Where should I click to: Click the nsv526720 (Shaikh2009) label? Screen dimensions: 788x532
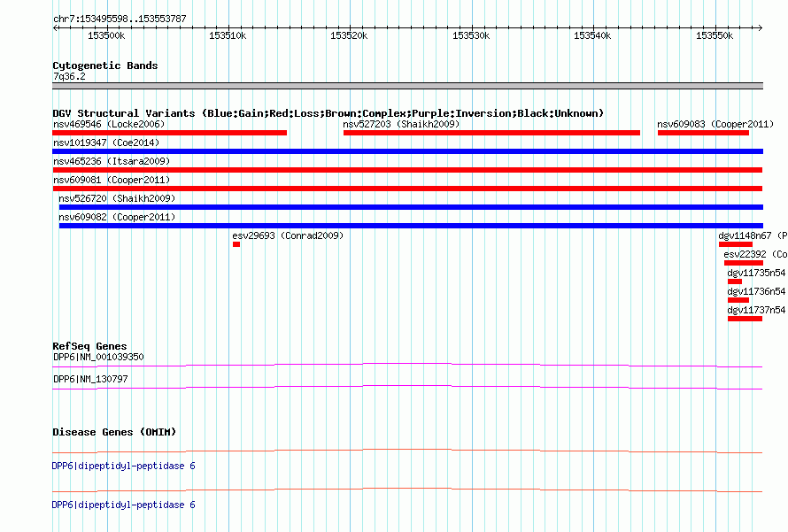117,198
